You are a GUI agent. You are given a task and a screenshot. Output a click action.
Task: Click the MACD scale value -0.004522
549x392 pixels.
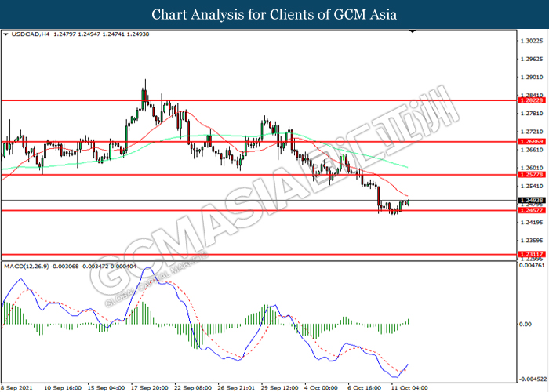coord(533,379)
